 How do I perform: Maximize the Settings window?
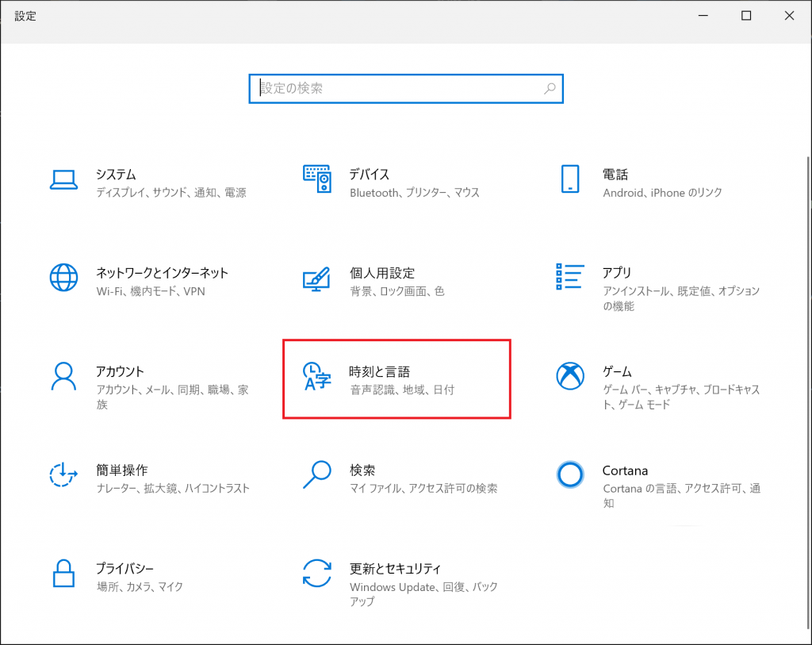click(745, 15)
